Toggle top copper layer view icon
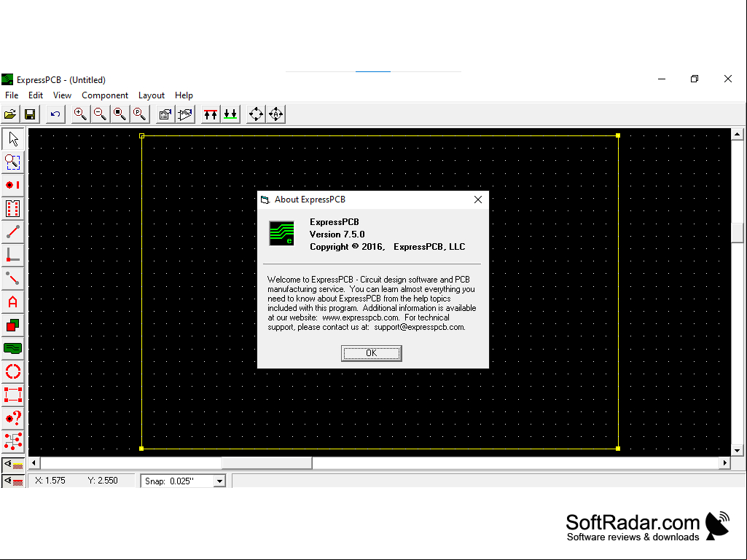This screenshot has width=747, height=560. tap(210, 114)
